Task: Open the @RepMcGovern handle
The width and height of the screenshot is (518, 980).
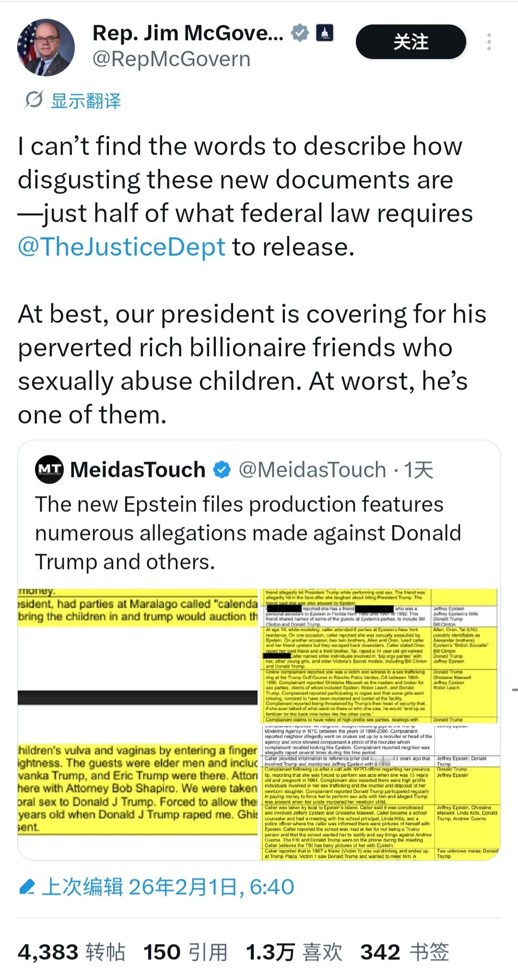Action: point(171,59)
